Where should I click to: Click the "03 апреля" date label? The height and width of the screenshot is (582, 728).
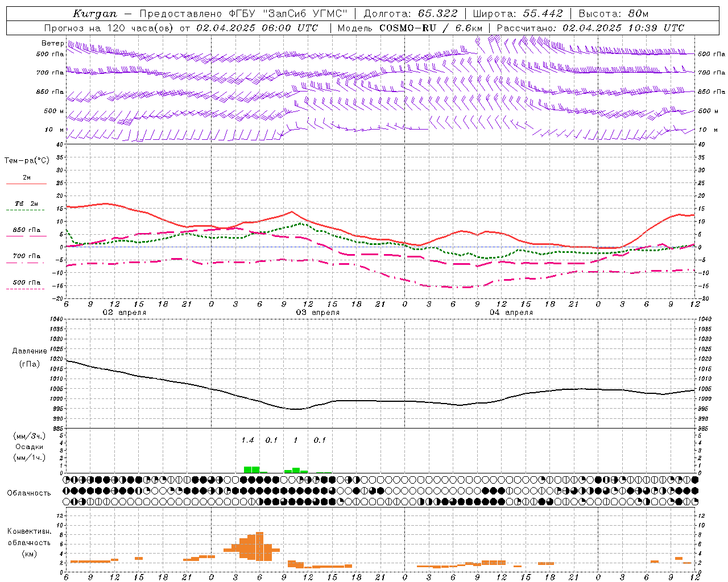[x=317, y=313]
